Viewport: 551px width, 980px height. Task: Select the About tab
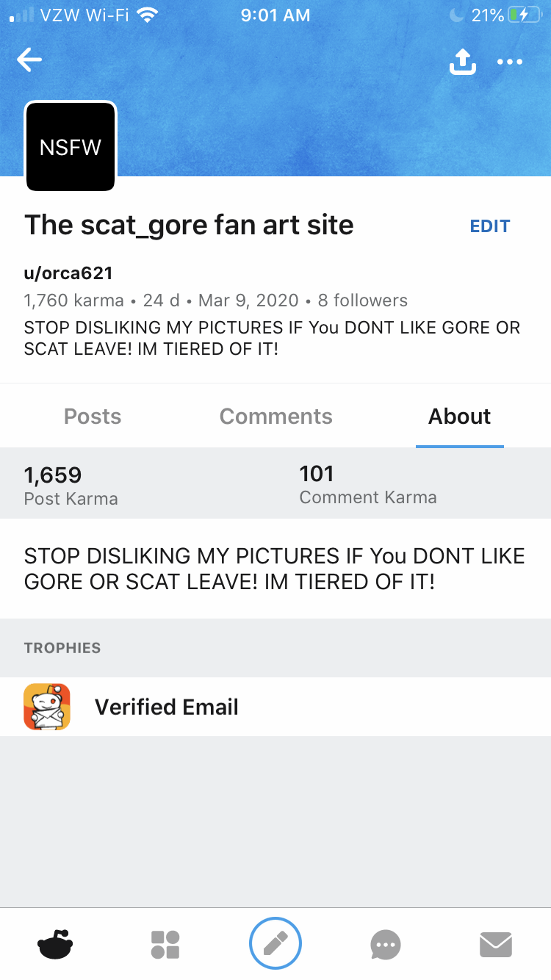pyautogui.click(x=460, y=417)
